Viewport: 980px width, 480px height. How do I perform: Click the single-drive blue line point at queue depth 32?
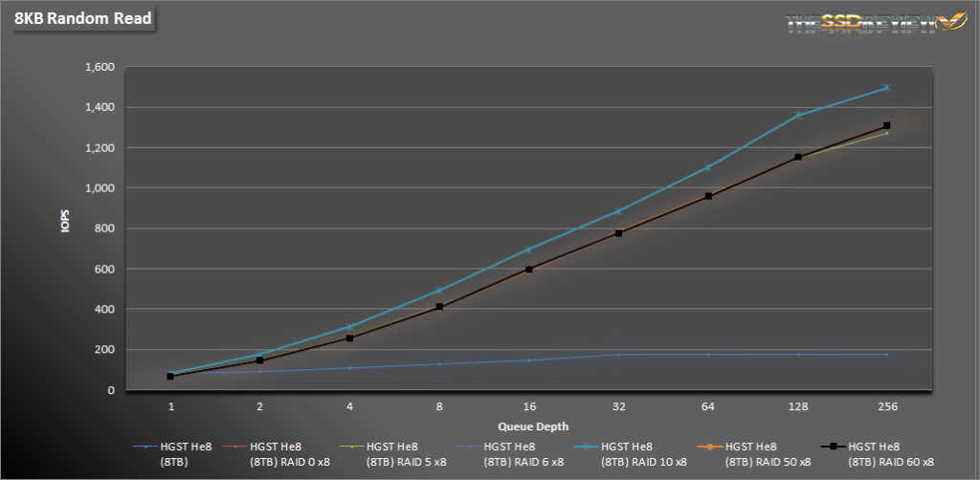coord(618,355)
